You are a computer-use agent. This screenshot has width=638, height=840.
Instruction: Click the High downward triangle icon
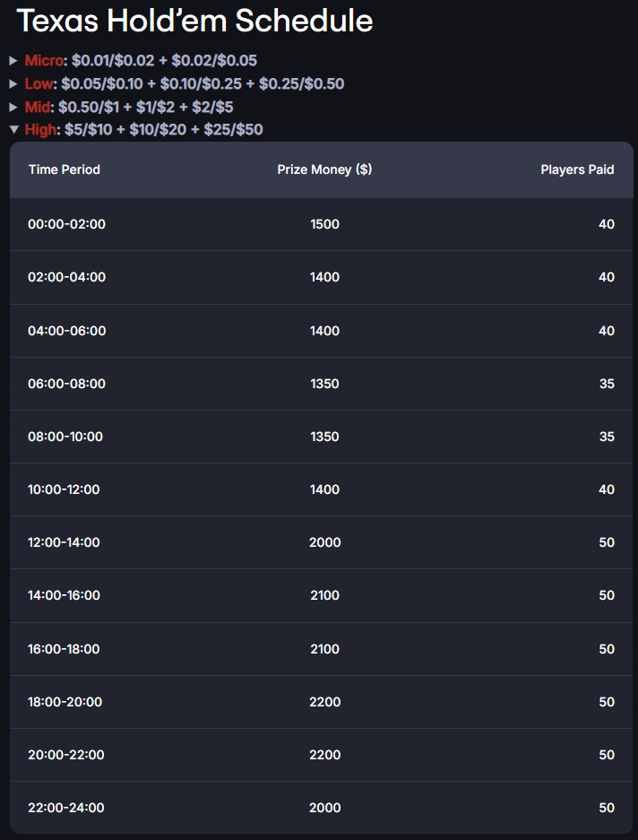click(14, 129)
